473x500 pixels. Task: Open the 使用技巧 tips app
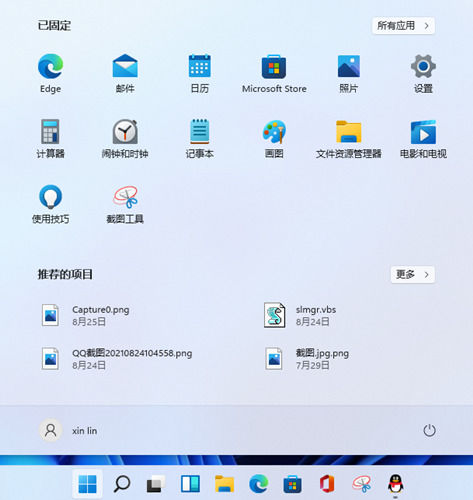click(x=50, y=204)
